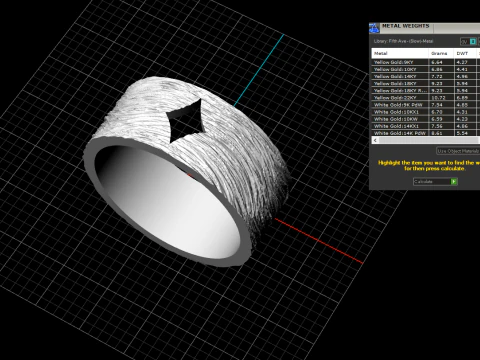Viewport: 480px width, 360px height.
Task: Click grams value 7.72
Action: (437, 76)
